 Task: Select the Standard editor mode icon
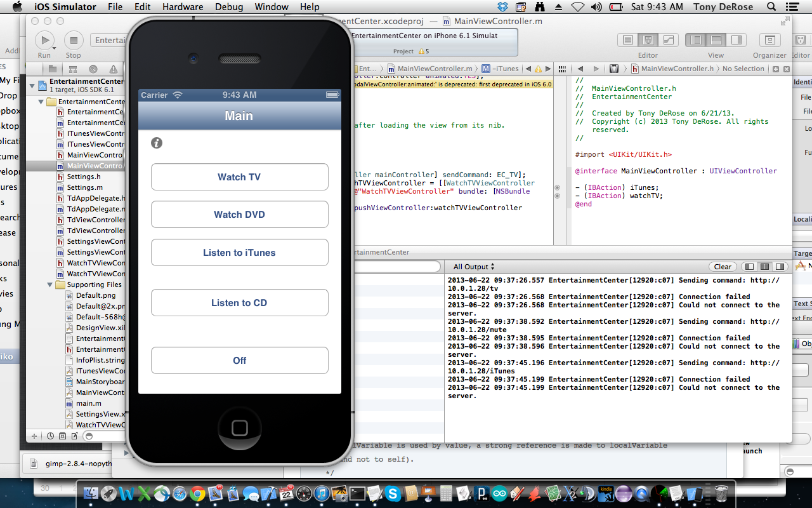628,40
